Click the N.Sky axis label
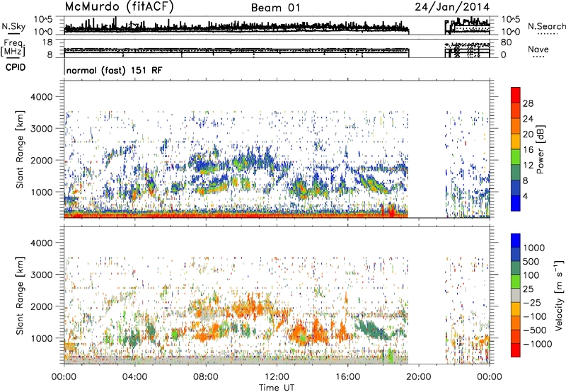The width and height of the screenshot is (566, 392). (x=13, y=26)
